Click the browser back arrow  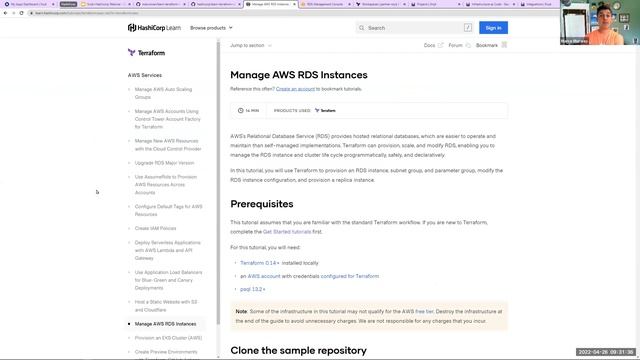point(5,13)
